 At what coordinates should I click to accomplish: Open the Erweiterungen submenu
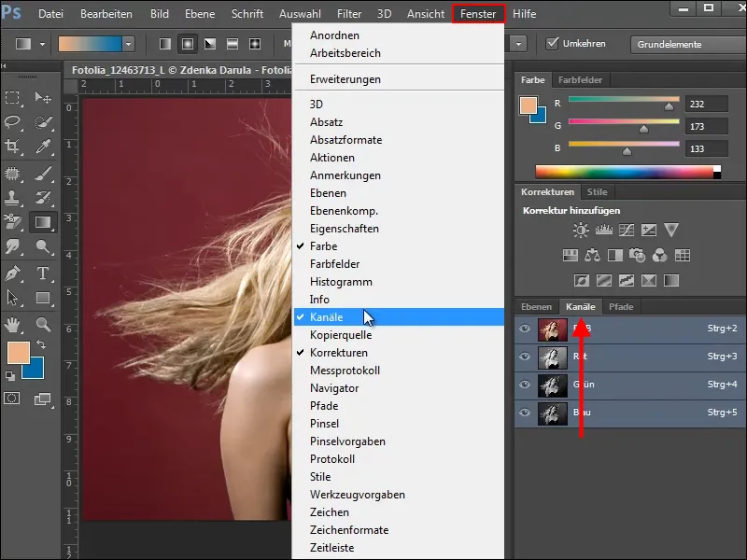[399, 79]
